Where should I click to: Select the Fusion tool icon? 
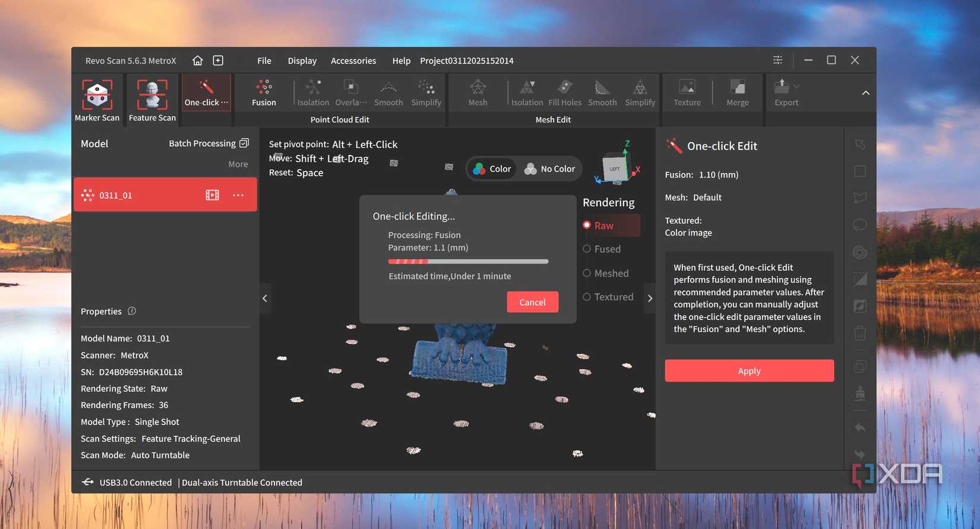pyautogui.click(x=264, y=93)
